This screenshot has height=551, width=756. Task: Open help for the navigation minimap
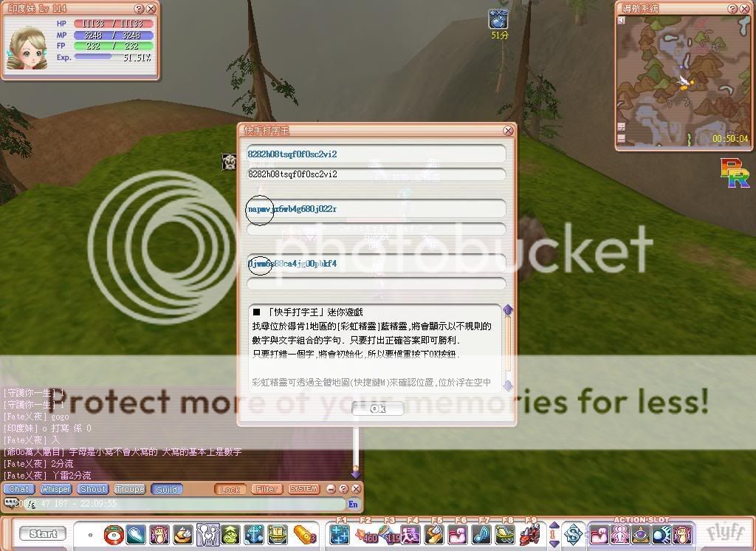click(x=733, y=9)
